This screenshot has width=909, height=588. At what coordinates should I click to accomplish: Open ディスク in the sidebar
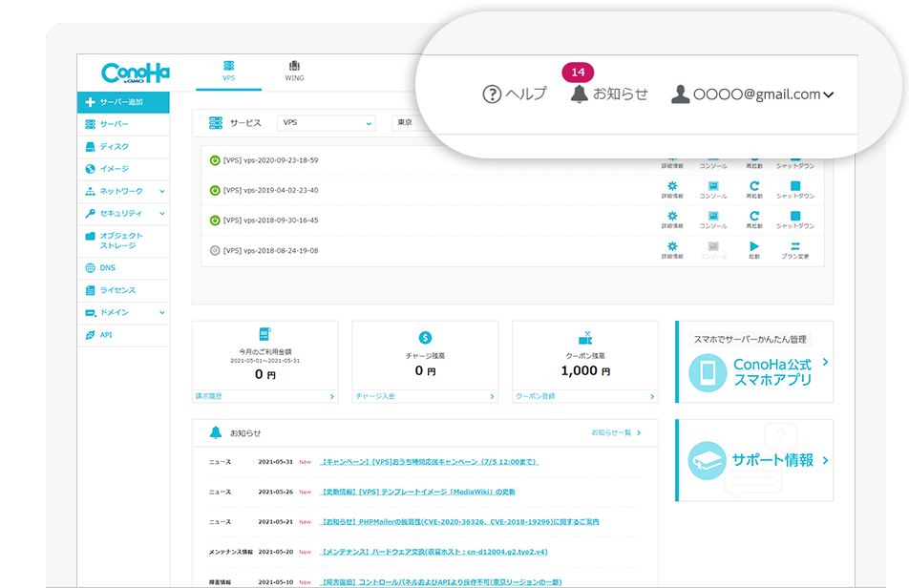coord(114,147)
